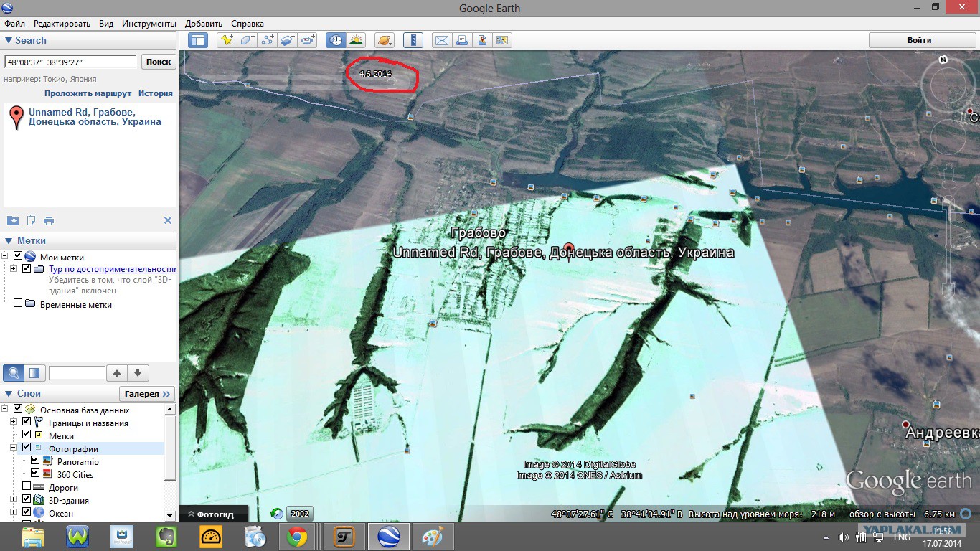The width and height of the screenshot is (980, 551).
Task: Collapse the Search panel
Action: (x=9, y=41)
